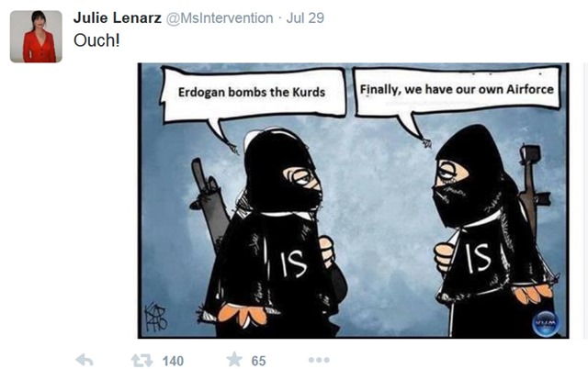
Task: Click the tweet text Ouch!
Action: tap(96, 40)
